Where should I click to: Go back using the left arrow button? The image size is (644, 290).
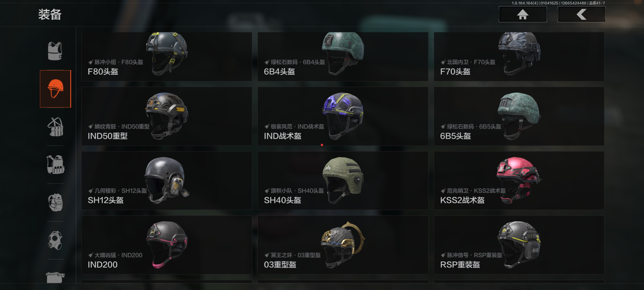582,14
